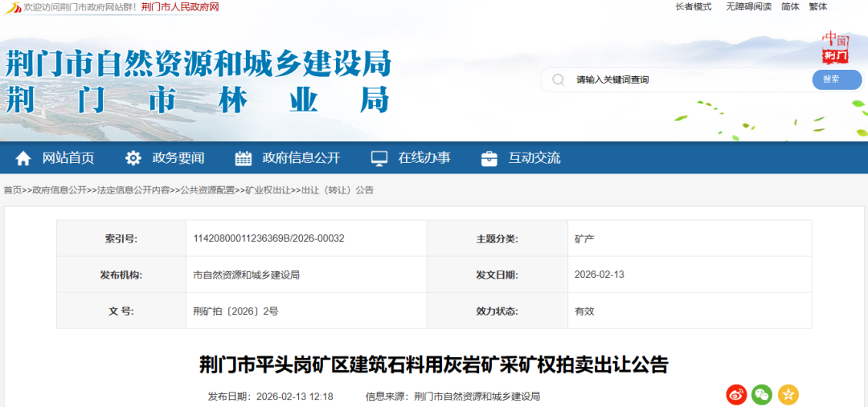The image size is (868, 407).
Task: Click the home icon beside 网站首页
Action: 23,158
